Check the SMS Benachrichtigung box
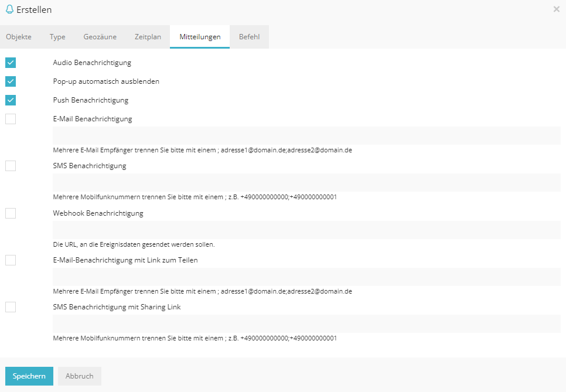Image resolution: width=566 pixels, height=392 pixels. click(x=11, y=166)
